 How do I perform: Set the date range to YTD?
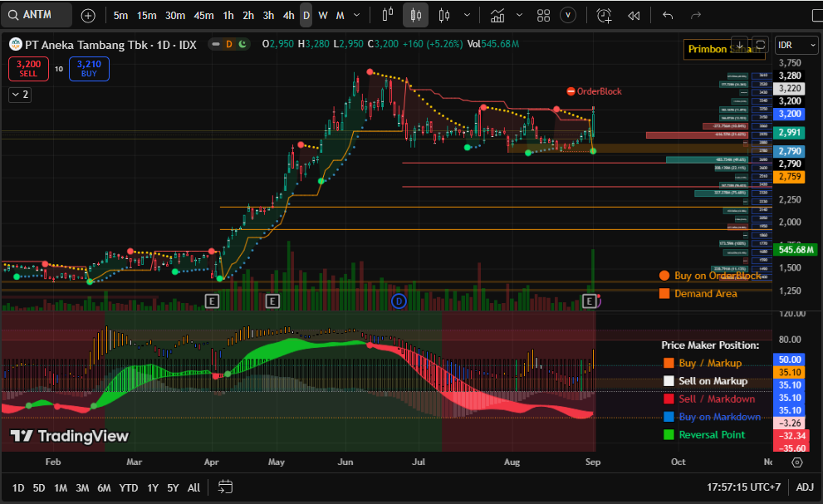coord(128,487)
